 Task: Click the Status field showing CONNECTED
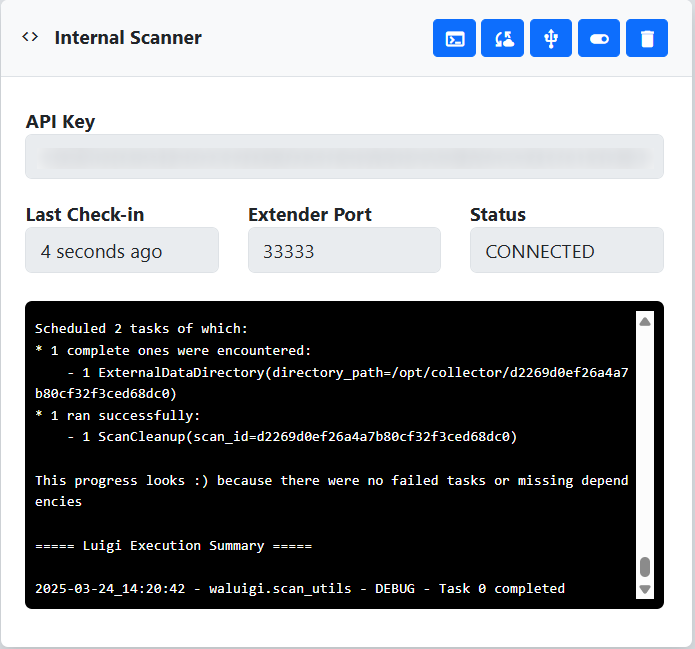[566, 251]
